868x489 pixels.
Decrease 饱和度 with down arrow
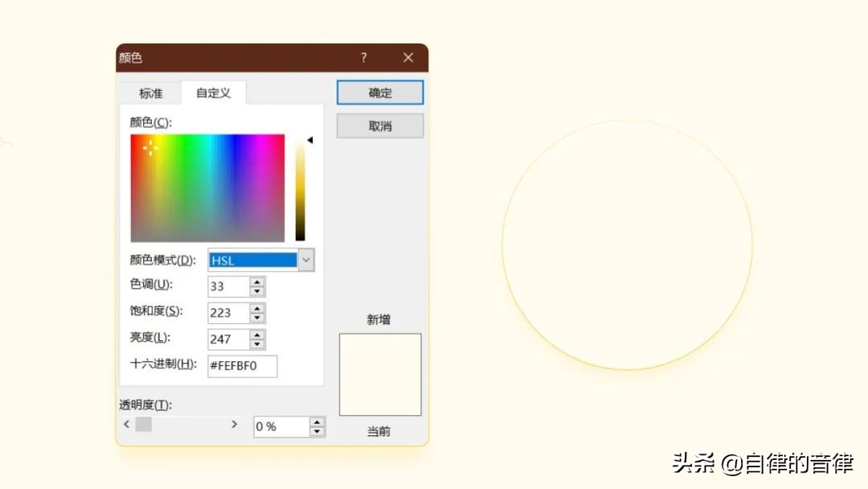[257, 318]
